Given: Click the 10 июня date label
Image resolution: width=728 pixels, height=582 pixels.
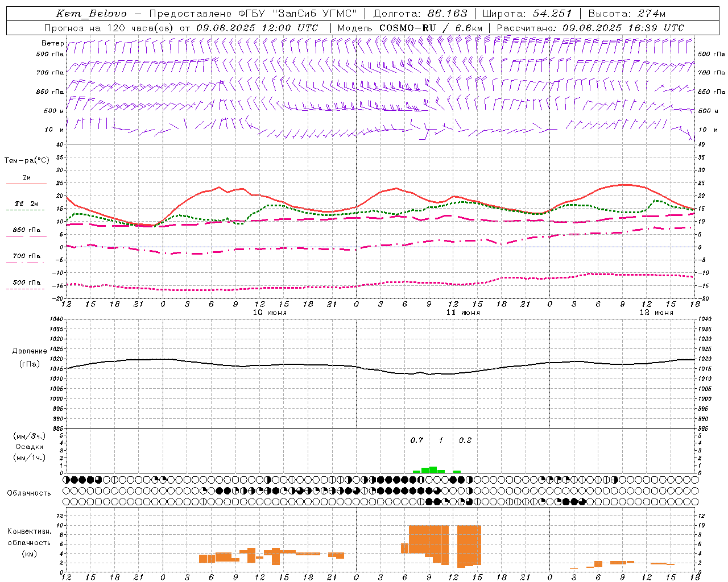Looking at the screenshot, I should click(270, 313).
